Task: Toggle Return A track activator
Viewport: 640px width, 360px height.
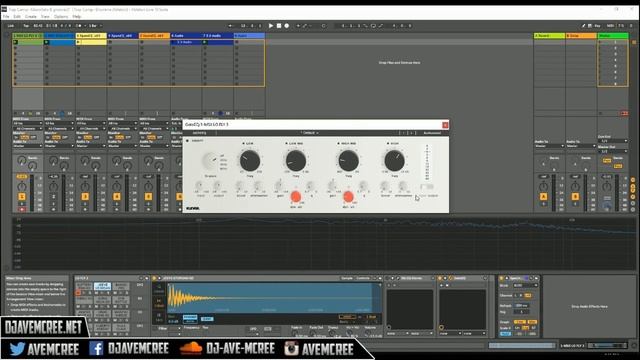Action: (543, 197)
